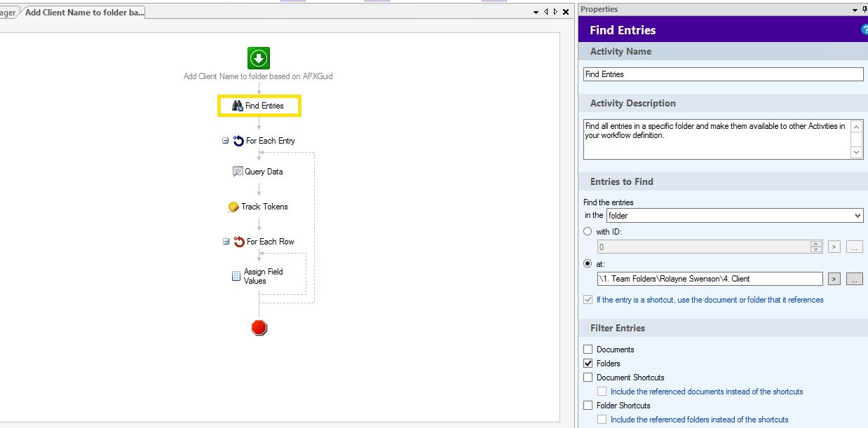Select the Assign Field Values icon
The height and width of the screenshot is (428, 868).
point(236,276)
